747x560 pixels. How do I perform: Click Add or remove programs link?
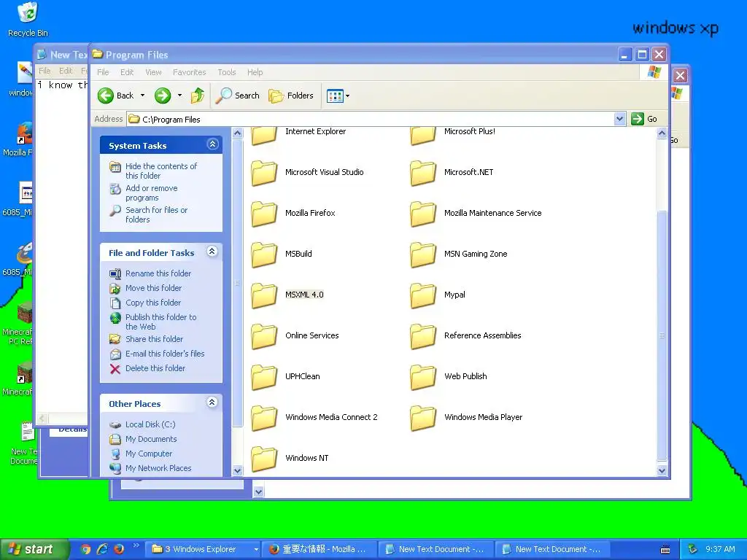point(152,192)
